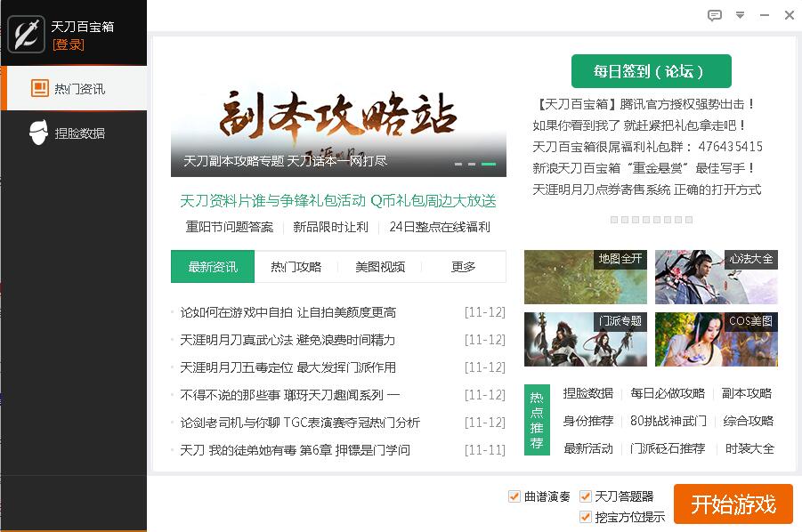Switch to the 美图视频 tab
The width and height of the screenshot is (802, 532).
382,266
